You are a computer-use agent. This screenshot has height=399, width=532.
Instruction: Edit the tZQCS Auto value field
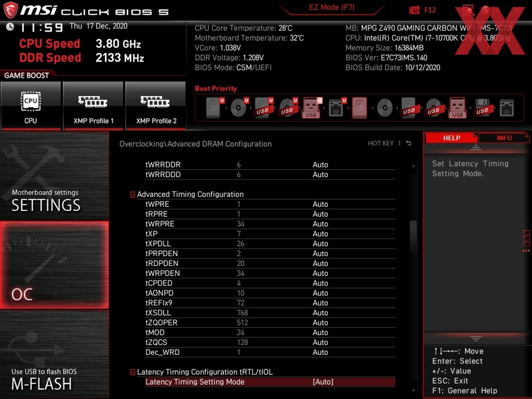tap(320, 342)
